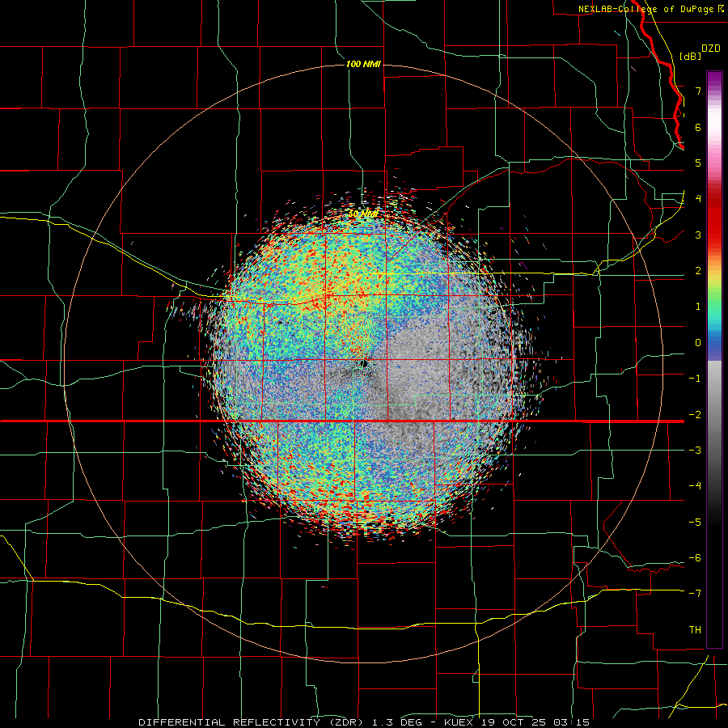Pick the gray band near -2 dB on the color bar
Viewport: 728px width, 728px height.
714,413
